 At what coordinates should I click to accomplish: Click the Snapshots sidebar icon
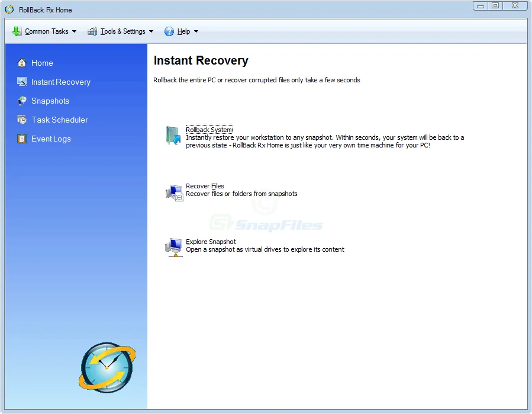tap(22, 101)
